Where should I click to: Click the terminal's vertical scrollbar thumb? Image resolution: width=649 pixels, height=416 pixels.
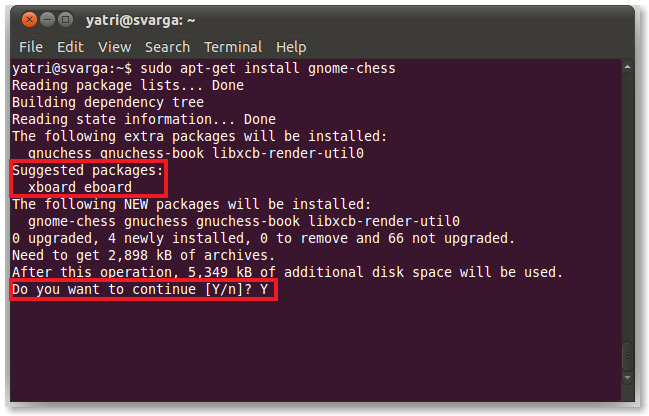pyautogui.click(x=627, y=358)
